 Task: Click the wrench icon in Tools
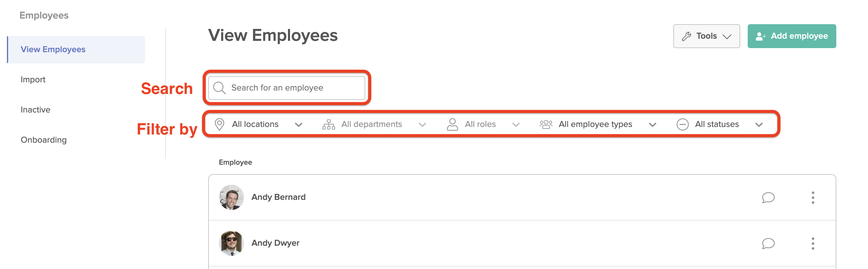(686, 36)
